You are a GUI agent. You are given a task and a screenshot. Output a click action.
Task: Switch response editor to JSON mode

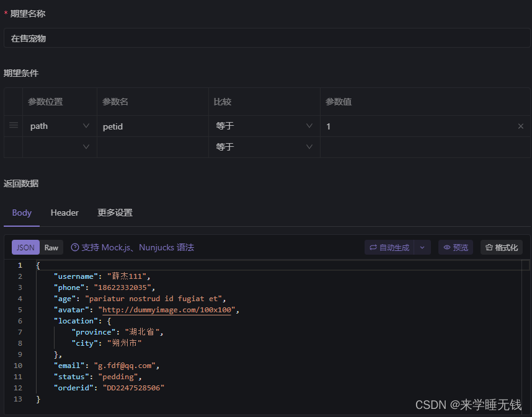click(25, 247)
